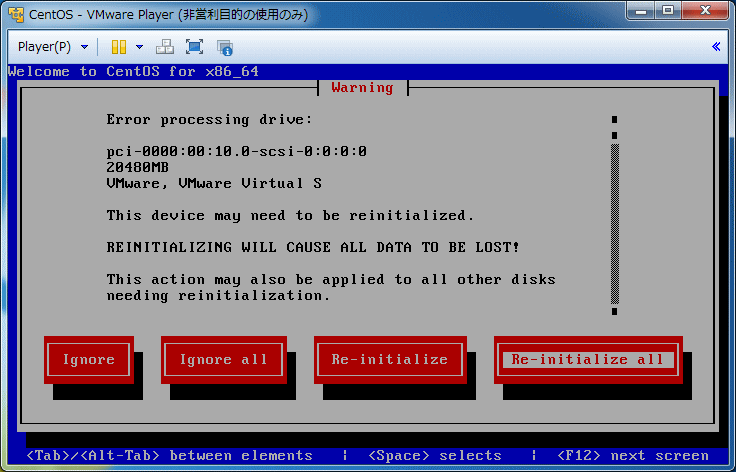Maximize the VMware Player window
736x472 pixels.
coord(666,12)
